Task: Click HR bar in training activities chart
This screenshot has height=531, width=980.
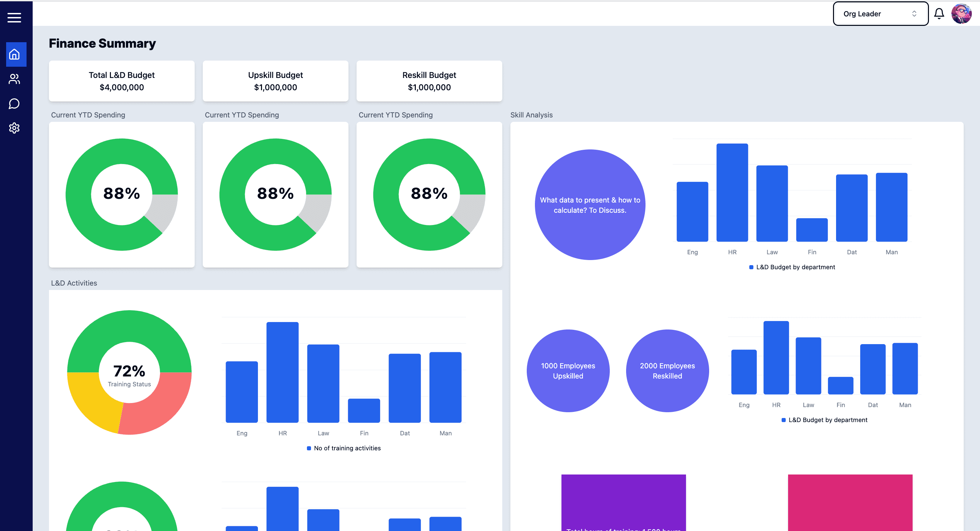Action: coord(282,372)
